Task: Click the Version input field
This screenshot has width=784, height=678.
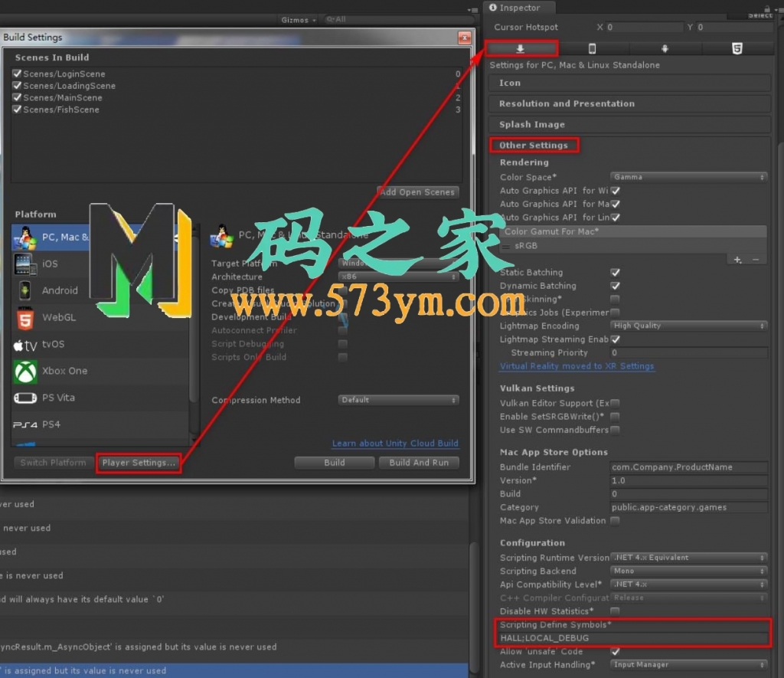Action: 688,481
